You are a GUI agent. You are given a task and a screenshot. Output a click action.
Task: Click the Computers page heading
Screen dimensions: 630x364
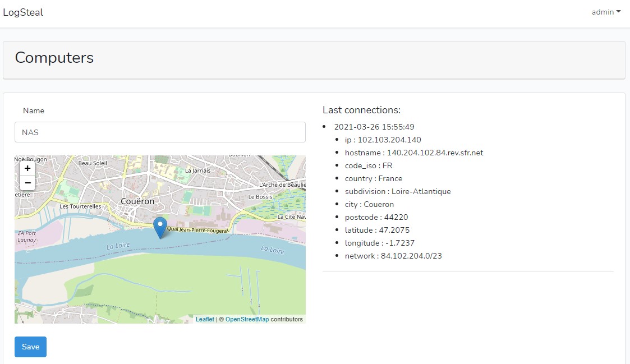click(54, 58)
